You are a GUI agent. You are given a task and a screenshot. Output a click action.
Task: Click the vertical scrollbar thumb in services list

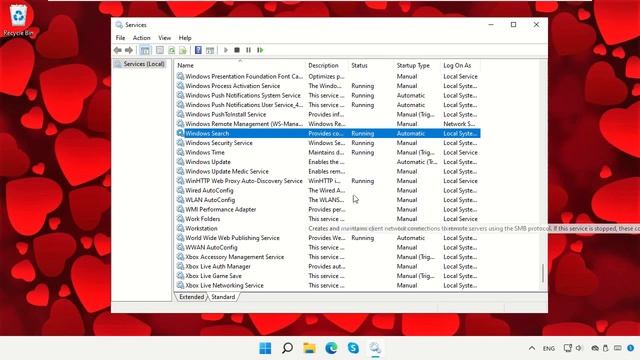pos(543,273)
